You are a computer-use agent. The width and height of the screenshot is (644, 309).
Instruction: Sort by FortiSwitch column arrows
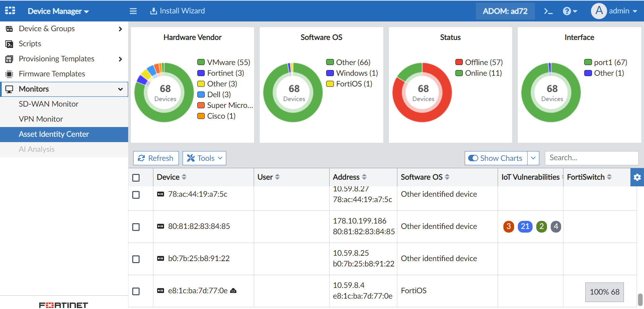tap(609, 177)
